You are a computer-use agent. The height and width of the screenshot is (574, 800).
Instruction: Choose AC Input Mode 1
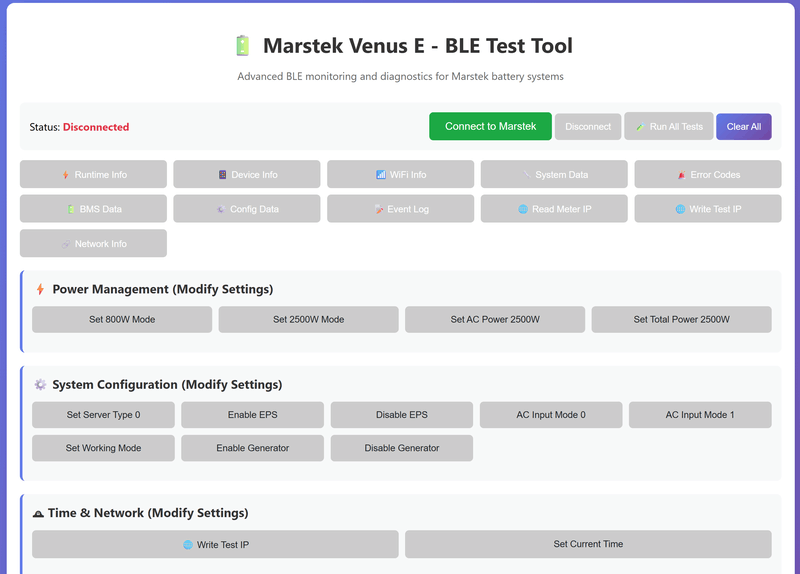point(700,415)
